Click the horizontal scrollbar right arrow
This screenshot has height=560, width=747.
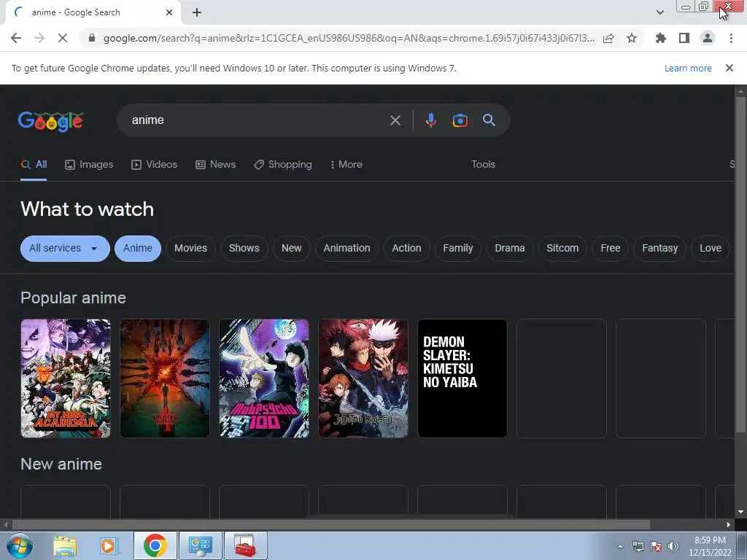(x=729, y=524)
